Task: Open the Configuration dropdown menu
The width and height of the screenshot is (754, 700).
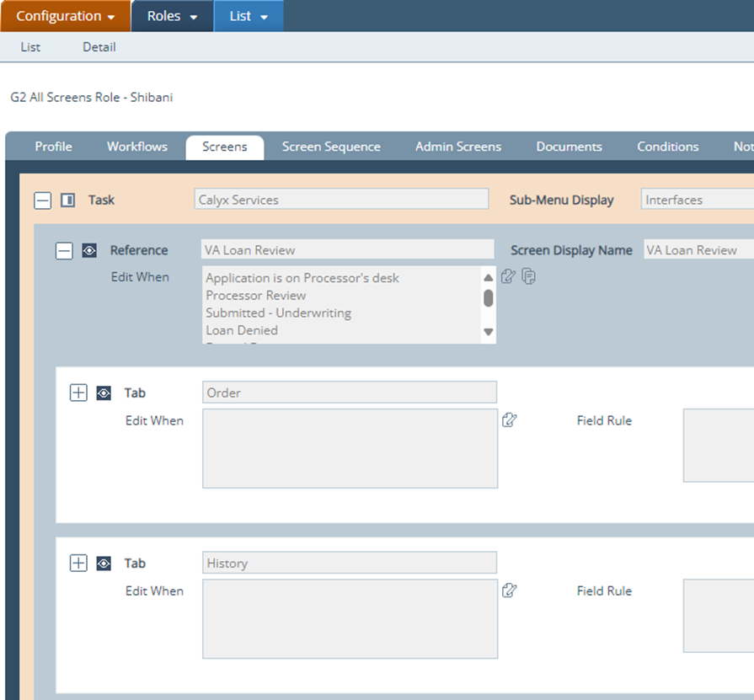Action: tap(65, 16)
